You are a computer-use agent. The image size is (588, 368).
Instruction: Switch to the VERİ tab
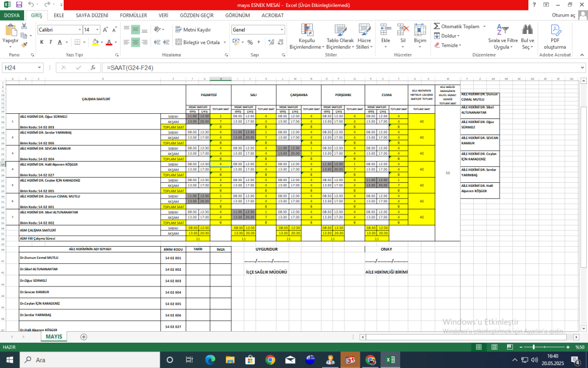point(163,16)
